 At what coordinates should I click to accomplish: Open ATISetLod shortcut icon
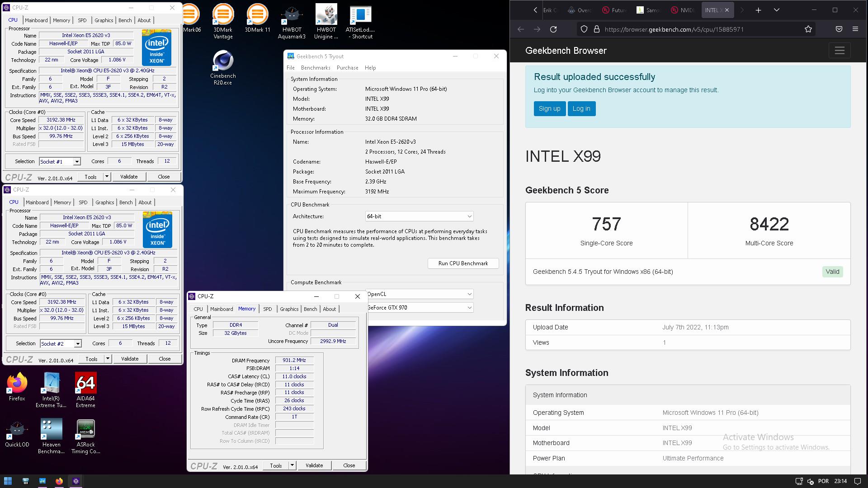[360, 21]
